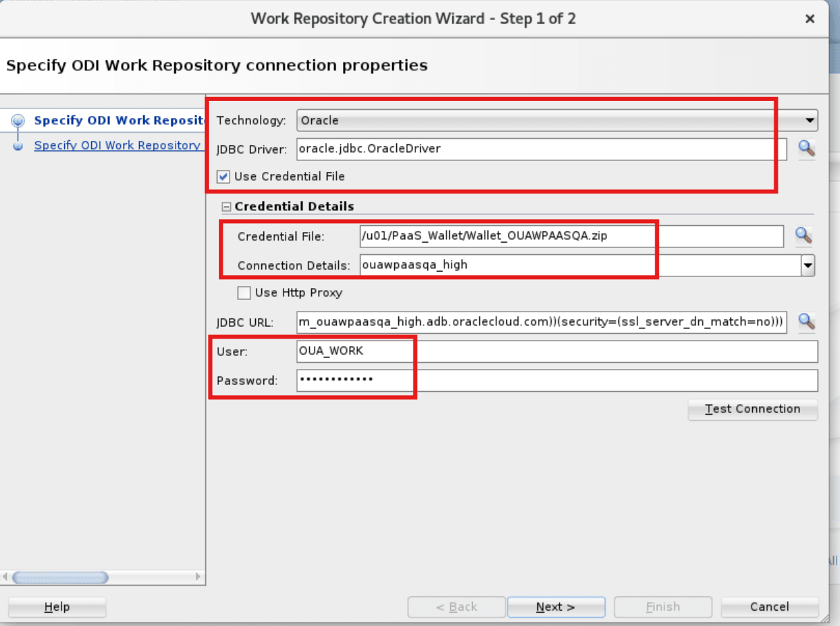
Task: Cancel the wizard
Action: (769, 607)
